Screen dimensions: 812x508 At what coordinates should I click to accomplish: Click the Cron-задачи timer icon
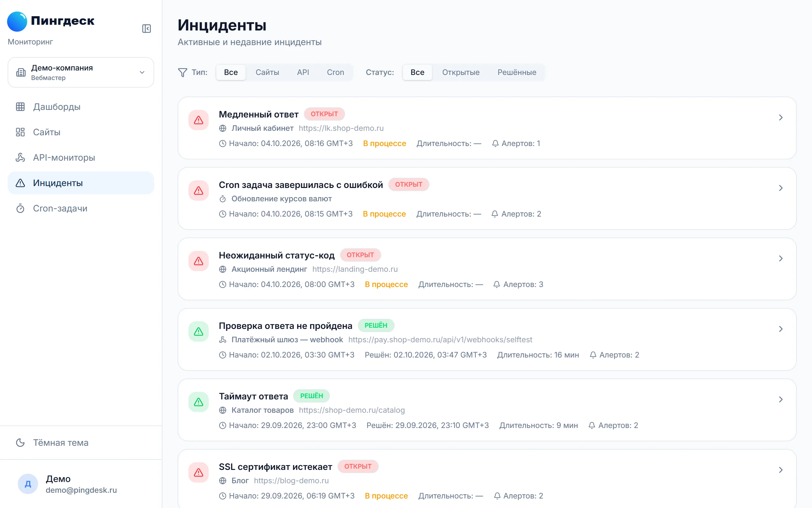[x=20, y=208]
